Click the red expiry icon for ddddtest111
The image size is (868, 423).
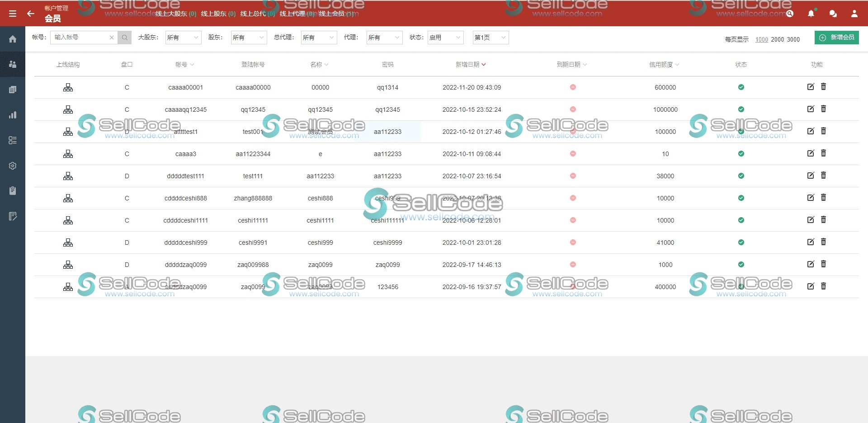pos(573,176)
